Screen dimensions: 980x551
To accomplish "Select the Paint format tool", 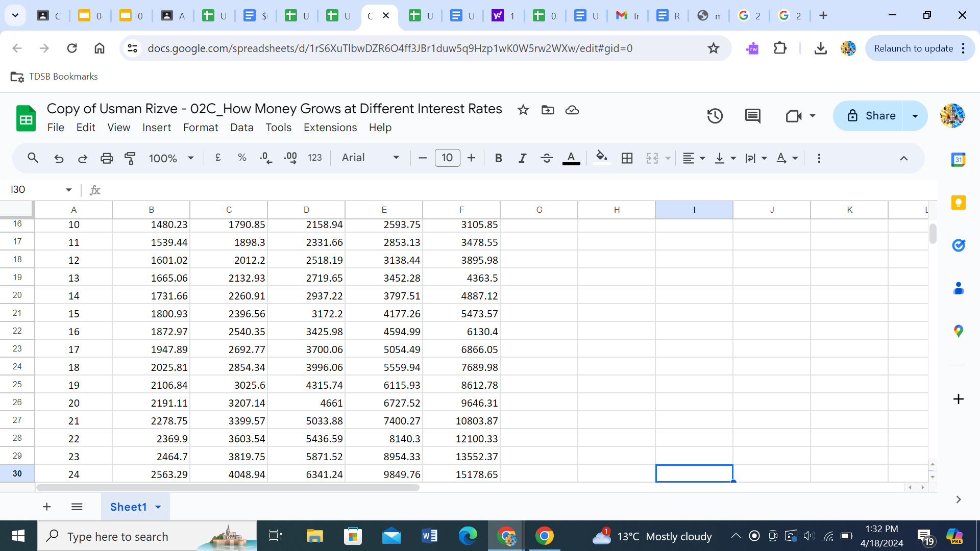I will point(130,158).
